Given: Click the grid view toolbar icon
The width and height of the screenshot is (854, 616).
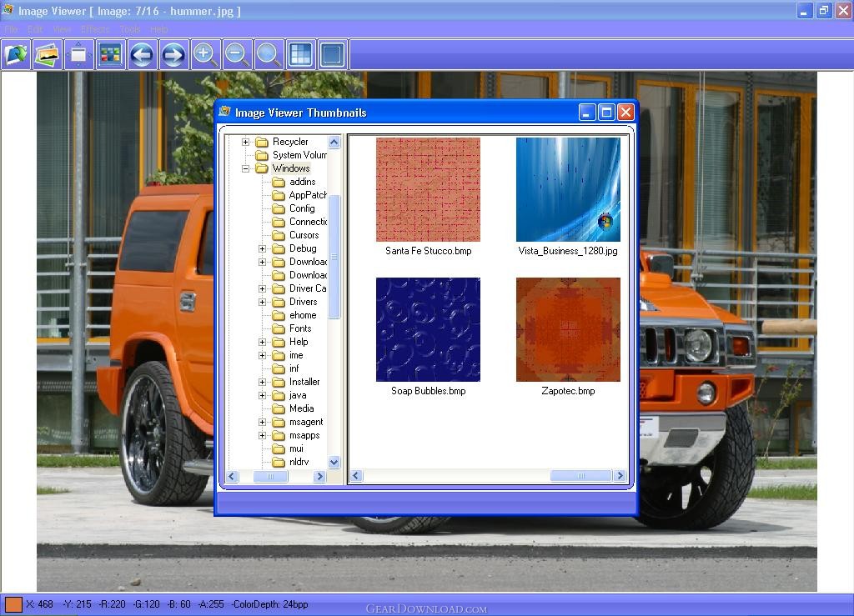Looking at the screenshot, I should coord(300,54).
